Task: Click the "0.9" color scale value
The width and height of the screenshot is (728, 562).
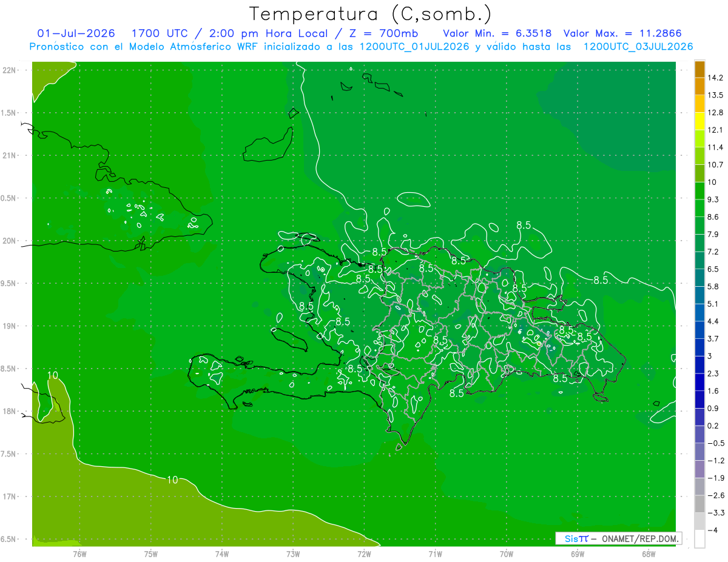Action: click(713, 409)
